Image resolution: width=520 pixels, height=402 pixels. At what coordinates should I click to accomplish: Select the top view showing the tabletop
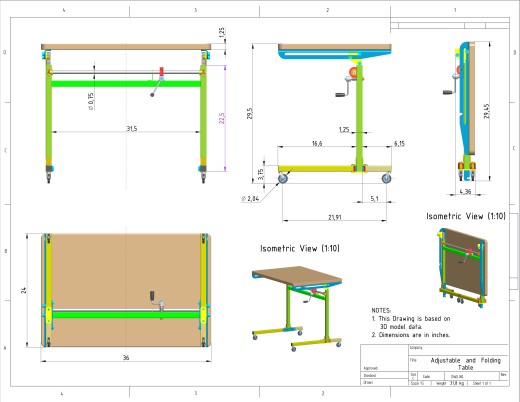point(126,290)
